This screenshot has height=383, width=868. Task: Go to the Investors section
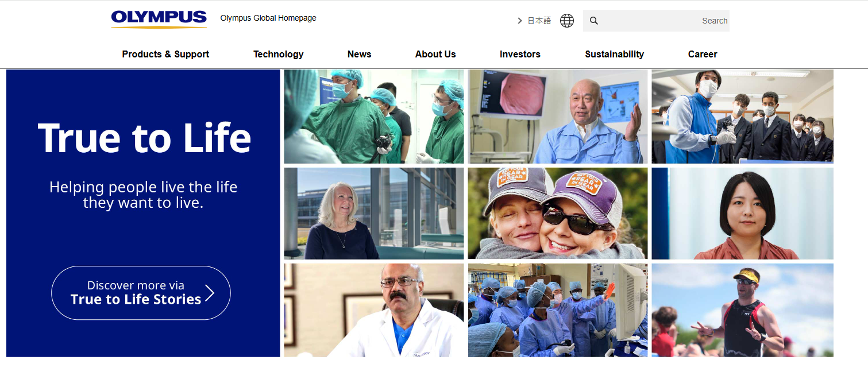coord(520,54)
